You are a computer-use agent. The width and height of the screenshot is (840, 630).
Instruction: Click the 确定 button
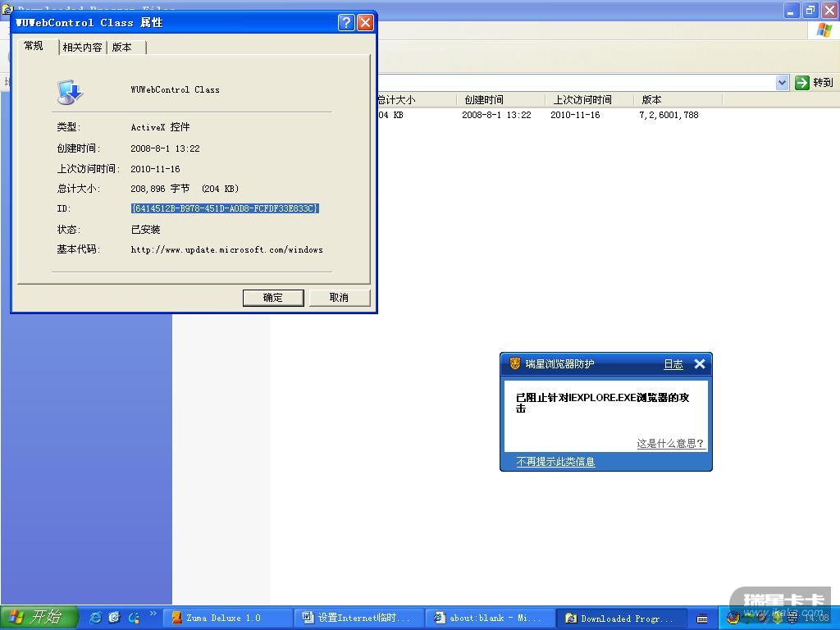click(x=273, y=297)
